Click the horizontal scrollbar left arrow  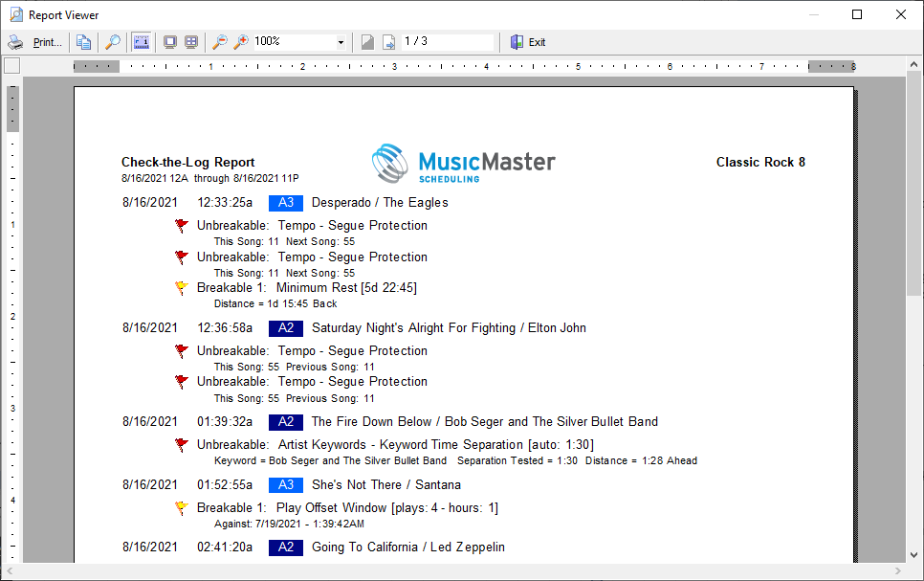pyautogui.click(x=10, y=571)
